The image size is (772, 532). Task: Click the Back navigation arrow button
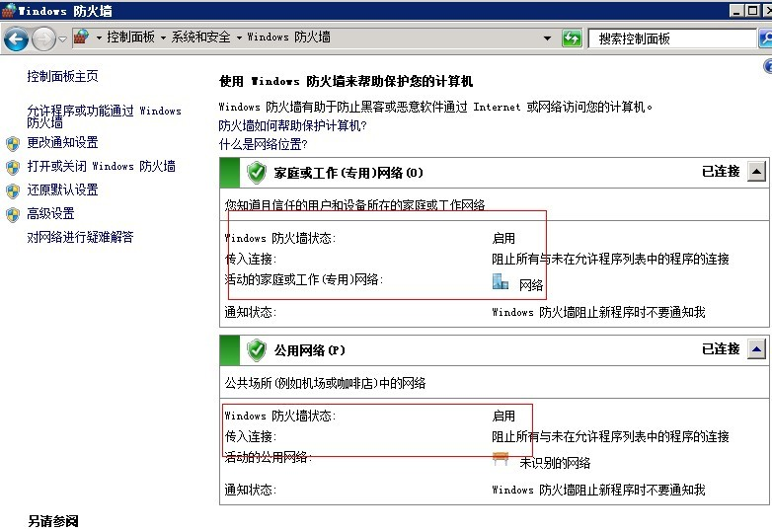(x=16, y=38)
